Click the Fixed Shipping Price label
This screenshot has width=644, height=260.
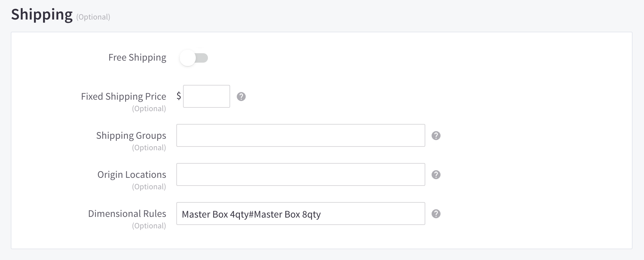pos(123,97)
